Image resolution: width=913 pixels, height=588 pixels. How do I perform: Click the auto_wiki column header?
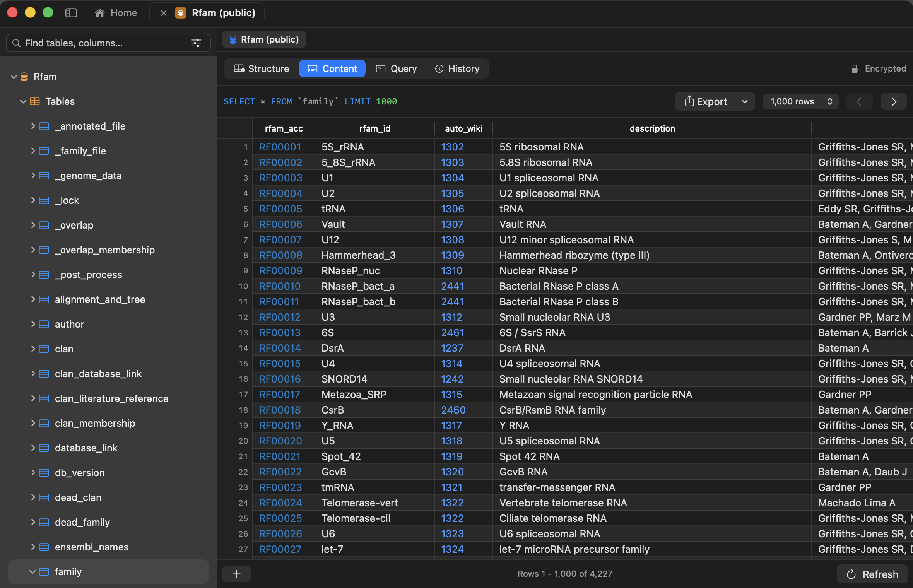pyautogui.click(x=463, y=128)
